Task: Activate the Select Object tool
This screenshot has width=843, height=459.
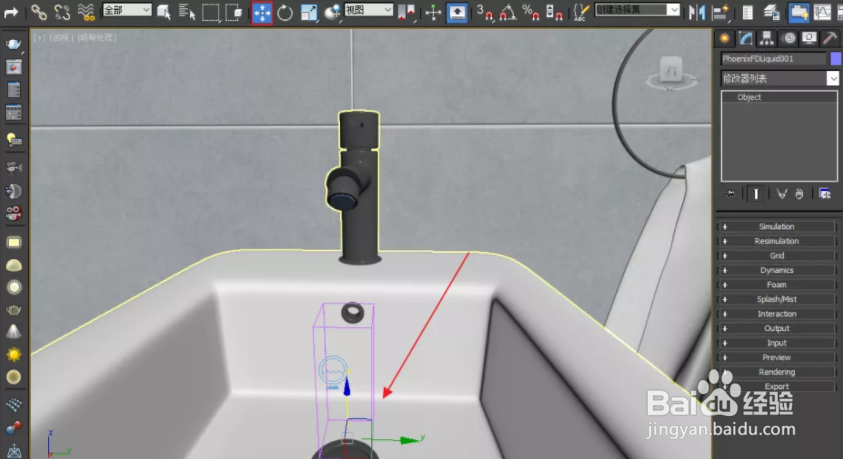Action: (164, 12)
